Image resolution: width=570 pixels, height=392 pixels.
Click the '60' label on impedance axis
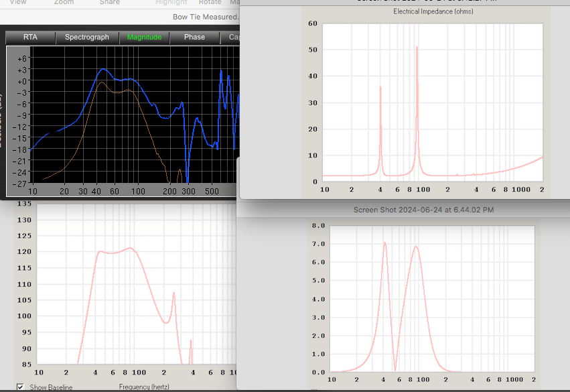(313, 23)
